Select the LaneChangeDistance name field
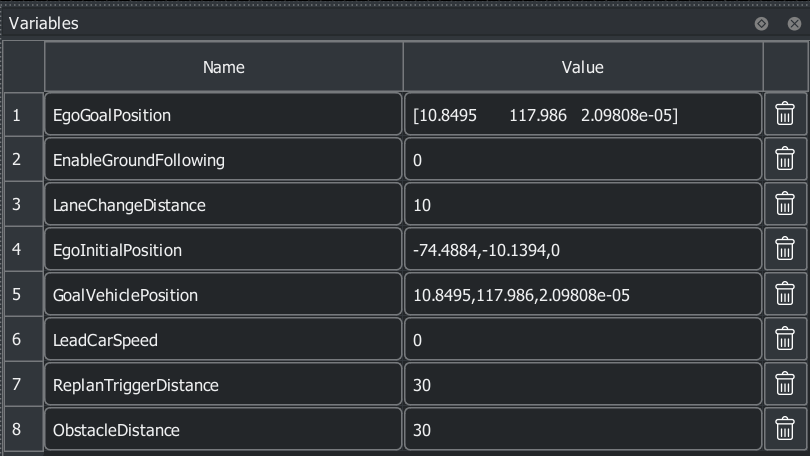The width and height of the screenshot is (810, 456). 223,205
